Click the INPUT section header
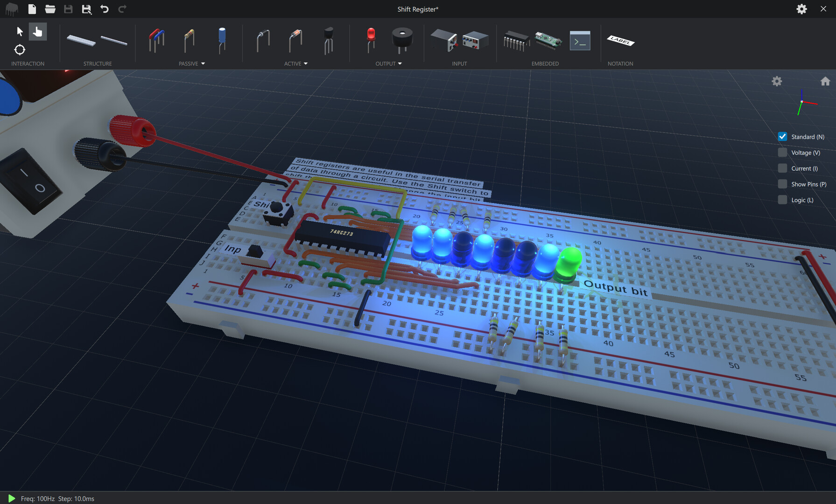This screenshot has width=836, height=504. coord(459,63)
